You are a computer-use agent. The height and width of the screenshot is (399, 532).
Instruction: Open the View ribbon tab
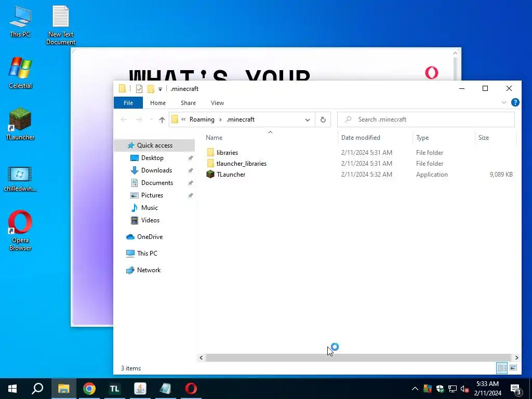pos(217,103)
